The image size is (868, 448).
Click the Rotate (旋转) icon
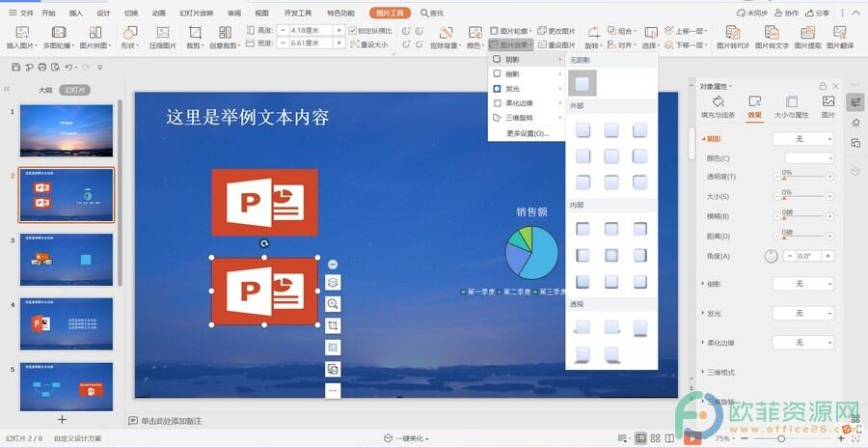tap(593, 32)
